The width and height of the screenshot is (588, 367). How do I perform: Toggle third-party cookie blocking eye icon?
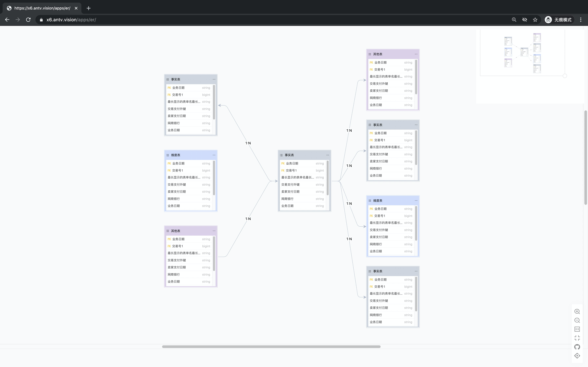(x=525, y=20)
